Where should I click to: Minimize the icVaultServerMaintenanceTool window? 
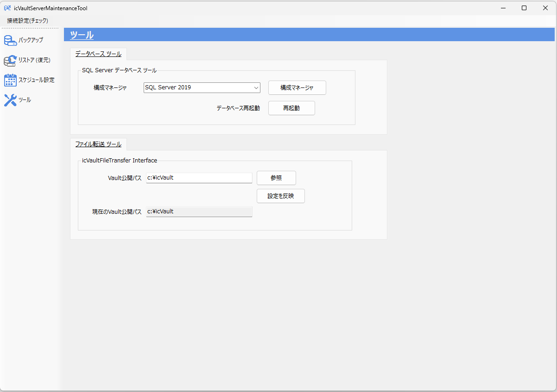click(x=503, y=8)
